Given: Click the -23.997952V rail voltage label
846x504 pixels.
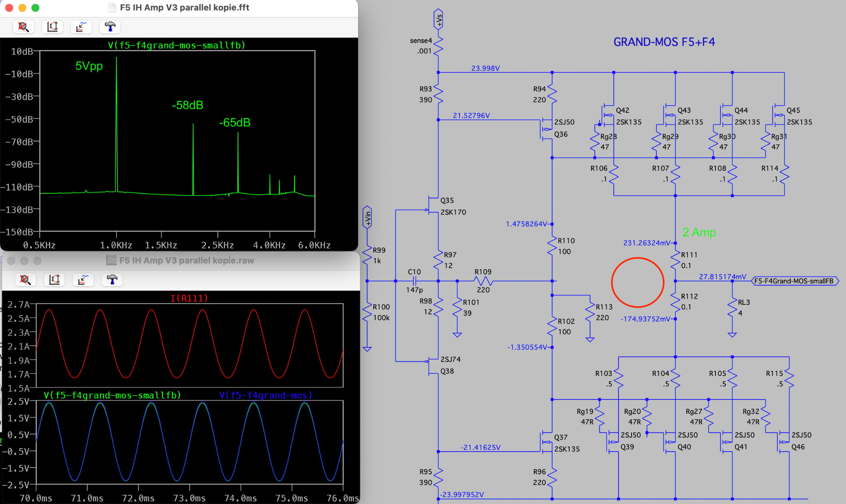Looking at the screenshot, I should 461,494.
